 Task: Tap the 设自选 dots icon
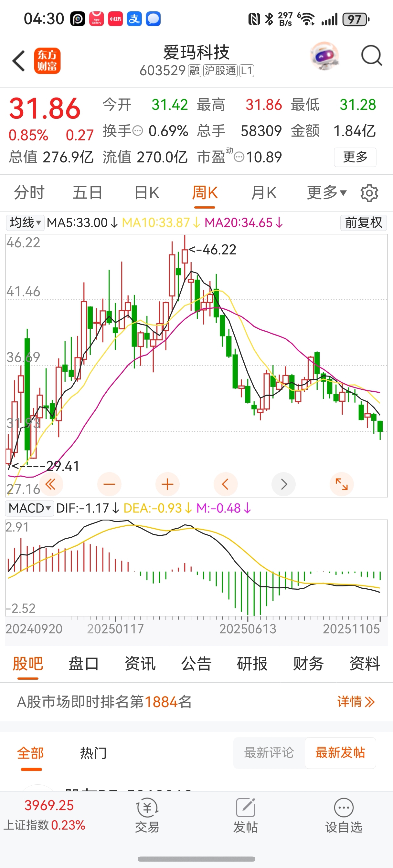pyautogui.click(x=344, y=808)
